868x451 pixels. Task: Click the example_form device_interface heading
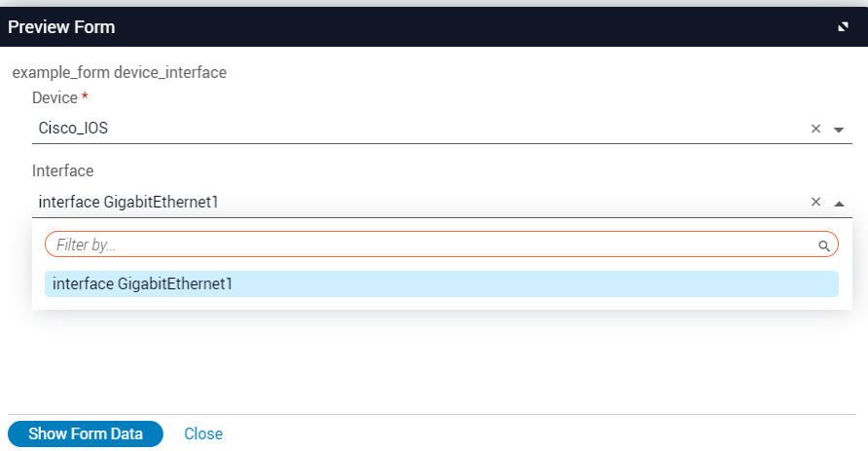point(119,72)
